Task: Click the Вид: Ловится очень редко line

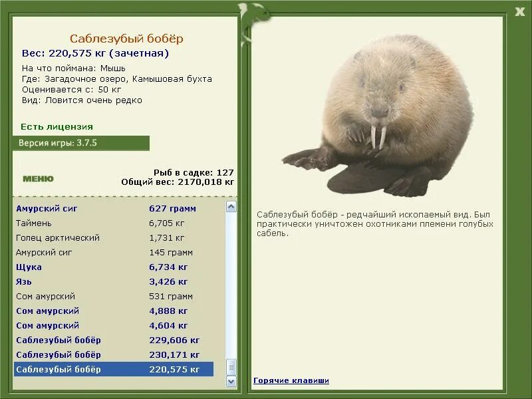Action: (82, 100)
